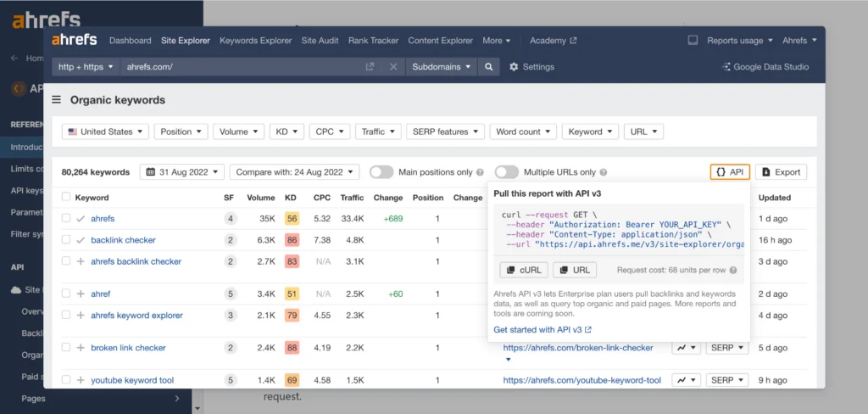Click the orange KD 56 score badge
Screen dimensions: 868x414
click(292, 219)
